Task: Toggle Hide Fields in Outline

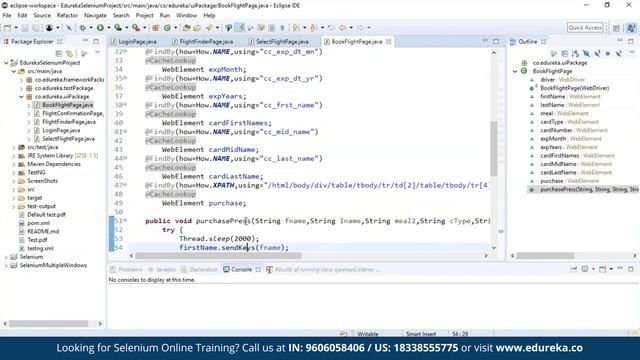Action: [x=586, y=53]
